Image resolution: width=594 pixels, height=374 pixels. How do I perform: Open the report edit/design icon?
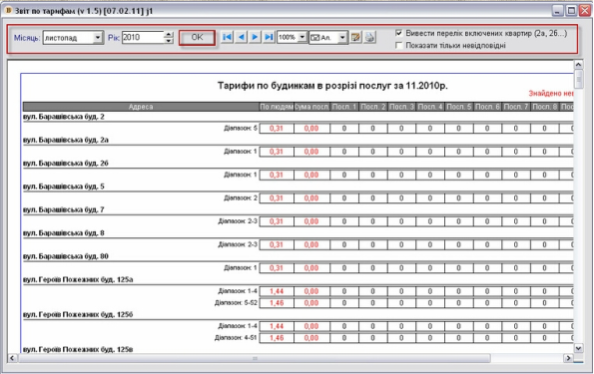tap(355, 37)
